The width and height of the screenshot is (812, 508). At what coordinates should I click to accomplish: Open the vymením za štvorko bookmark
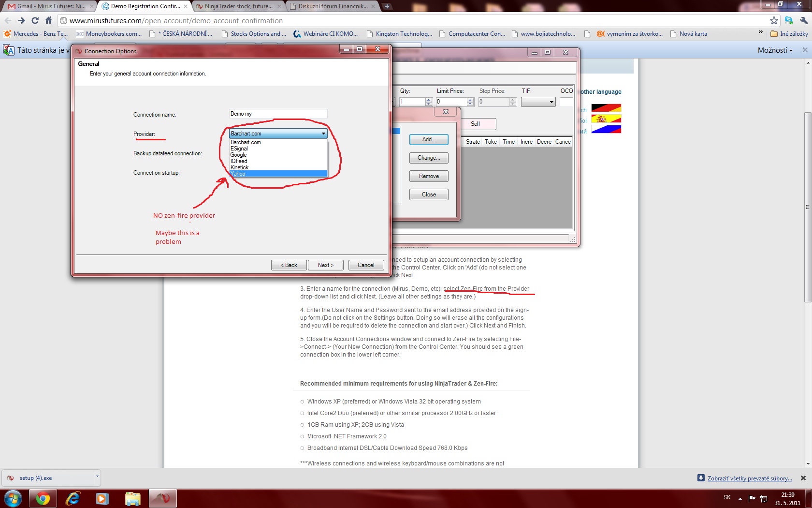(x=630, y=34)
